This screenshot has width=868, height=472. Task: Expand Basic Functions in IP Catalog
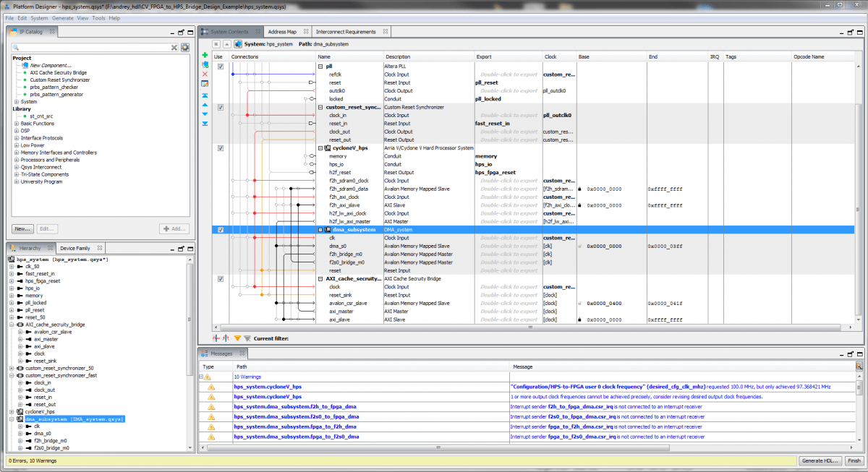click(x=17, y=124)
